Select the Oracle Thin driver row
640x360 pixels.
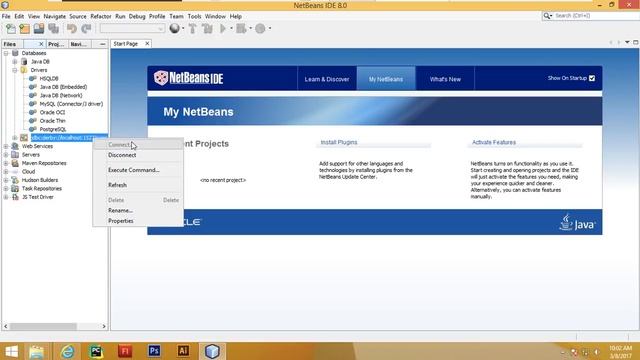(x=52, y=121)
